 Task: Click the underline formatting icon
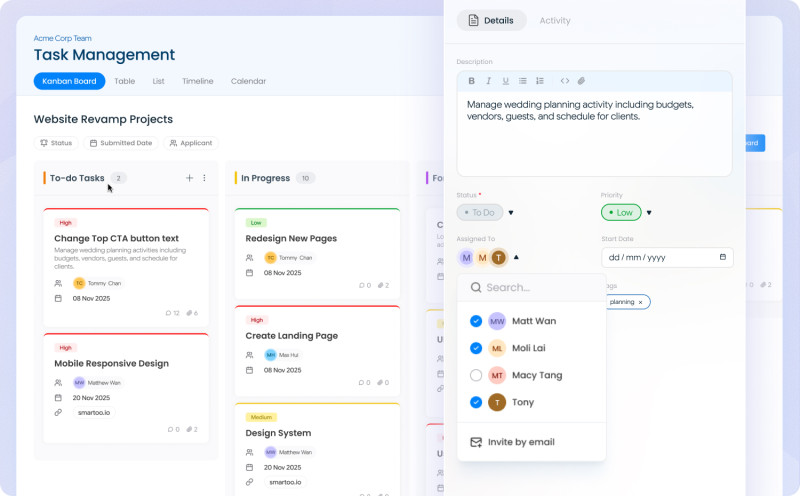(506, 81)
